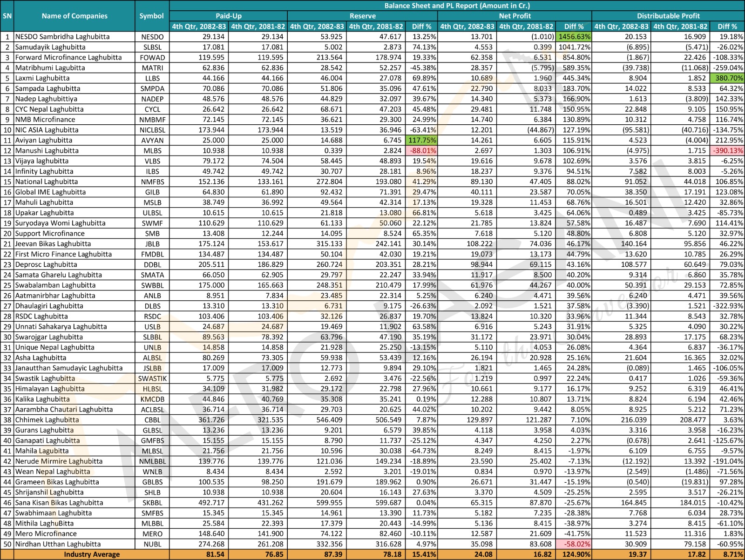Viewport: 745px width, 560px height.
Task: Select 'Mero Microfinance' company name
Action: [x=46, y=533]
